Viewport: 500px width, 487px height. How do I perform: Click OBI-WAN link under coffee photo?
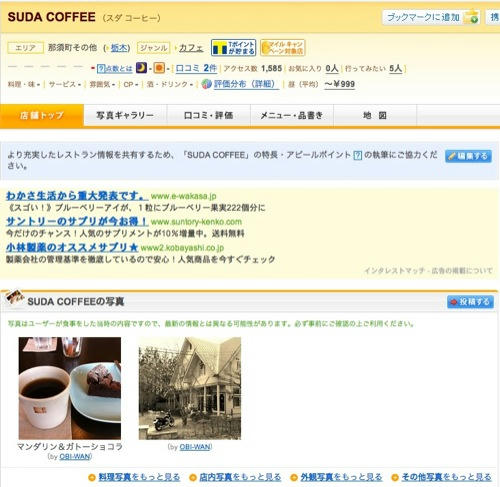[x=75, y=457]
